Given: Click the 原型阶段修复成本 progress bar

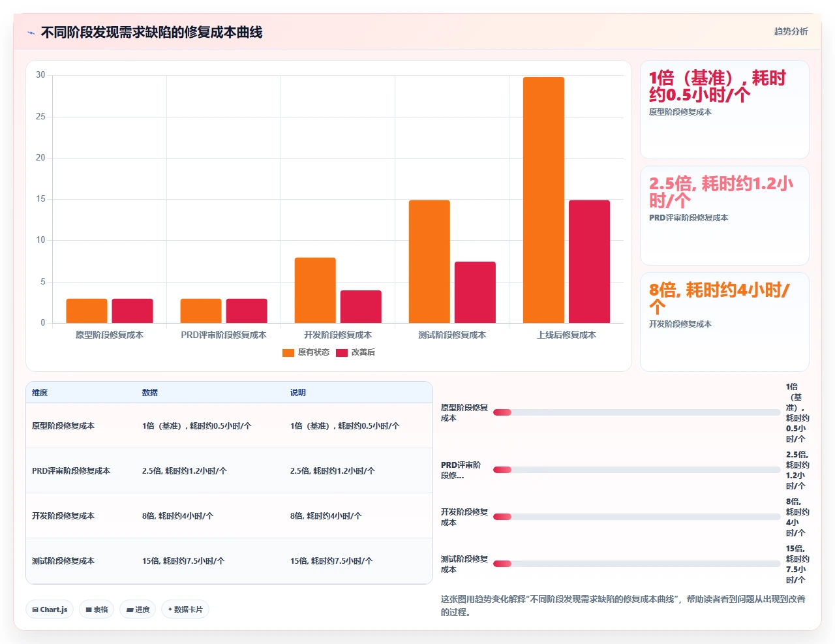Looking at the screenshot, I should (637, 412).
